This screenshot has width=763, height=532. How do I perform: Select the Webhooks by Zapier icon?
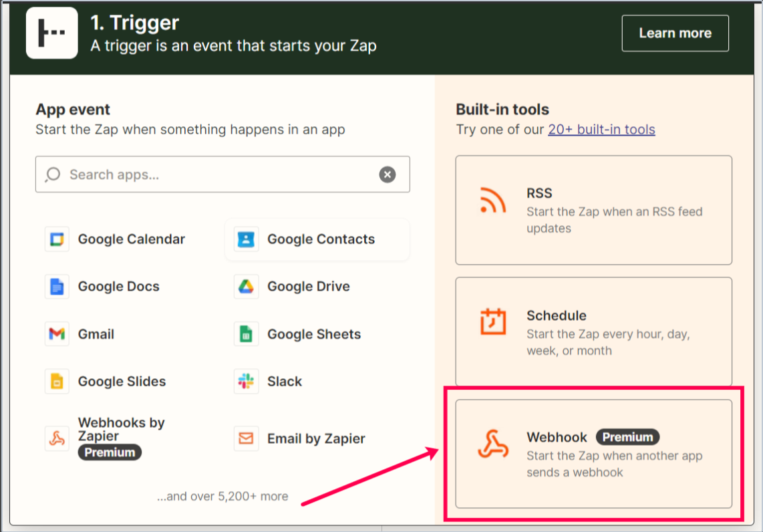[57, 438]
